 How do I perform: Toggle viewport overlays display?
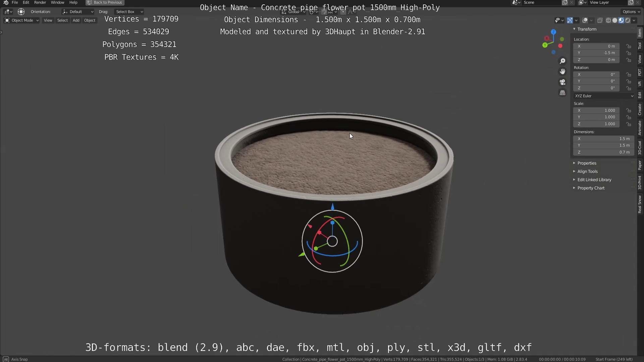click(x=585, y=20)
